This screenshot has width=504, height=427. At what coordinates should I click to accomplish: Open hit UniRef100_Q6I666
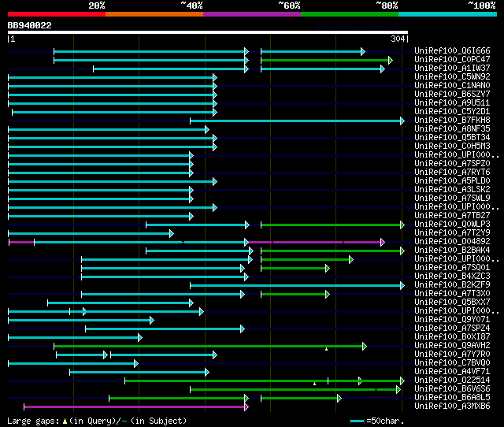click(x=452, y=50)
